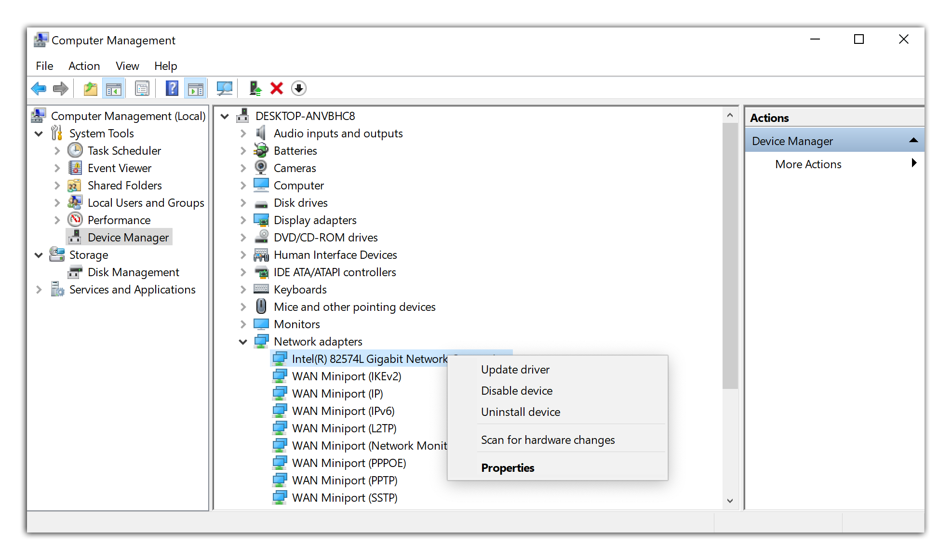Click the Disk Management icon
This screenshot has height=560, width=952.
pos(75,272)
